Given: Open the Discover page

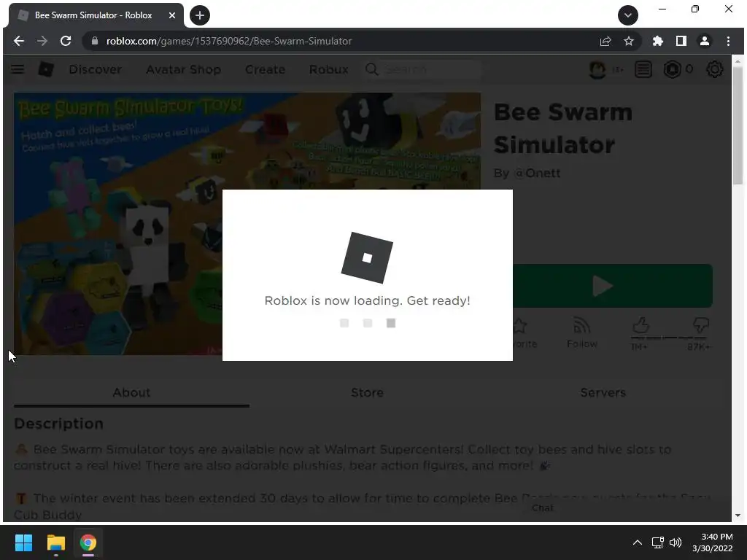Looking at the screenshot, I should click(x=96, y=69).
